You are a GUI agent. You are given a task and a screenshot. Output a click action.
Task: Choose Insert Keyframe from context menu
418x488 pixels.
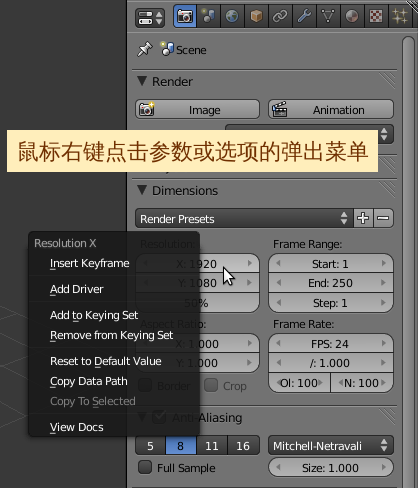click(89, 263)
